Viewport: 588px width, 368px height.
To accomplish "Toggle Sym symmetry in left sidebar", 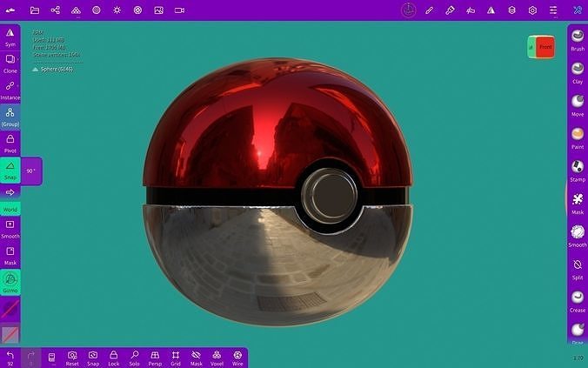I will coord(10,37).
